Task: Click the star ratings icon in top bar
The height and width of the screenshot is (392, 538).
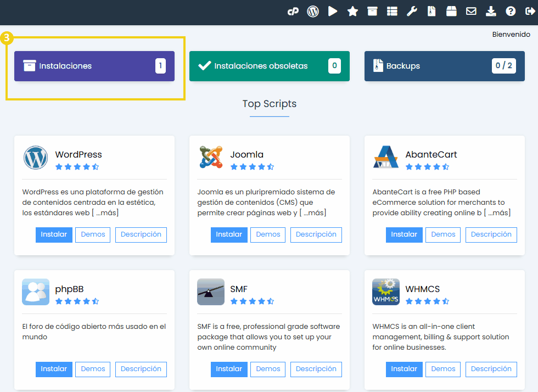Action: point(352,12)
